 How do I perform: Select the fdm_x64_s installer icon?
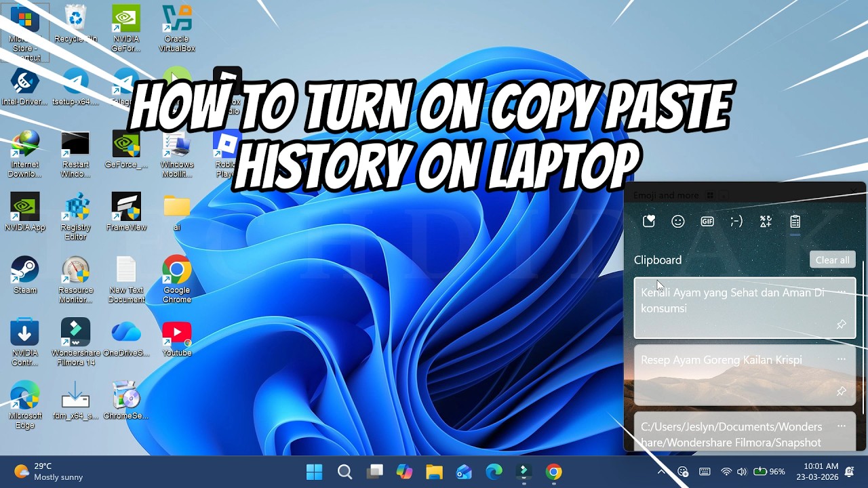(75, 401)
